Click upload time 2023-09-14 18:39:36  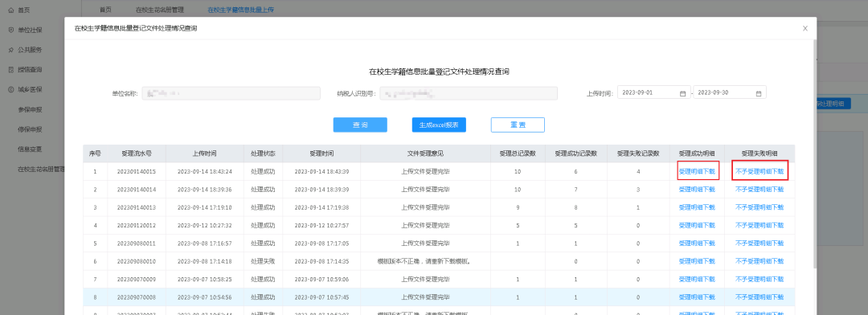point(204,190)
